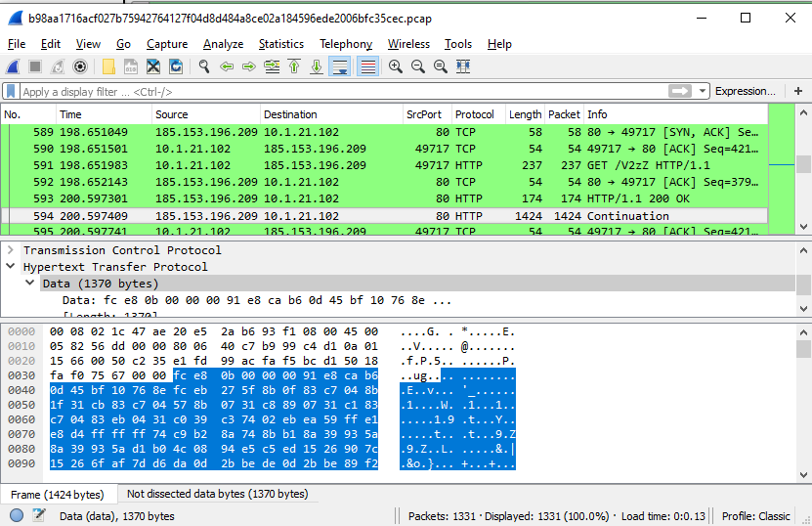Click the restart capture icon
812x526 pixels.
coord(58,66)
